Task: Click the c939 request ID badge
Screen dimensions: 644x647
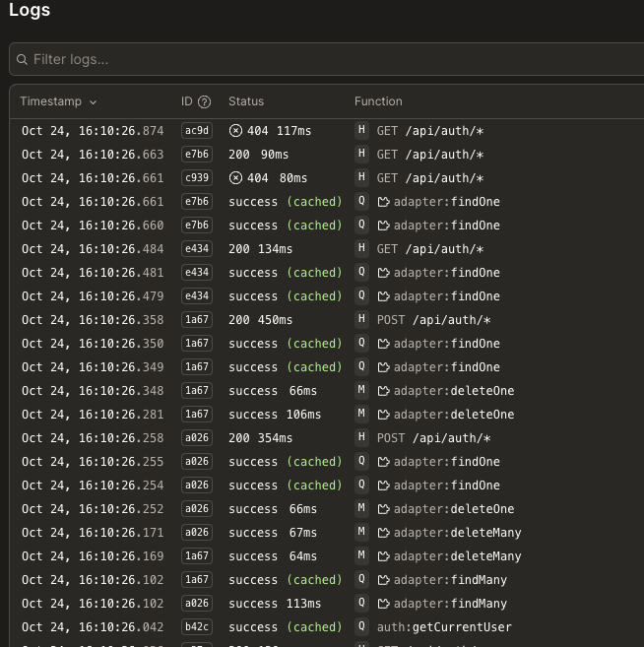Action: [x=196, y=178]
